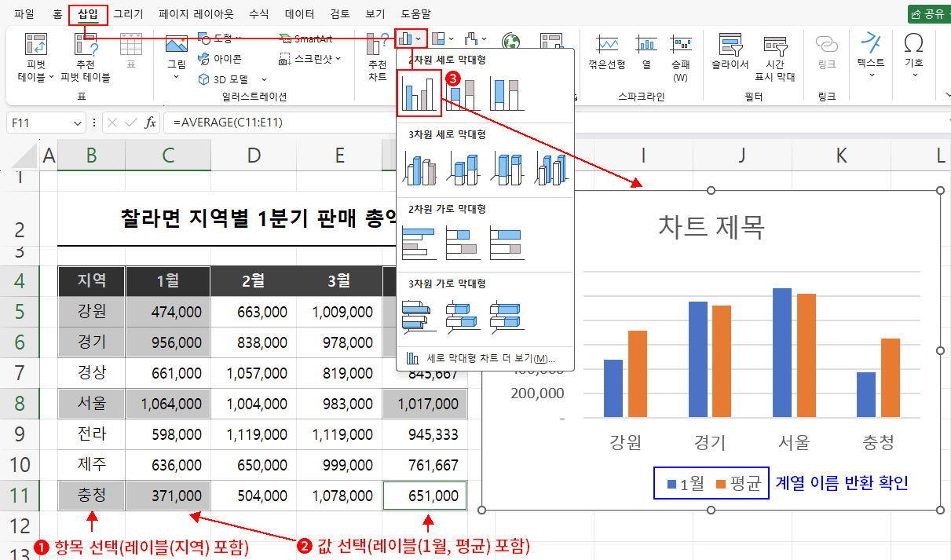Choose the 3D stacked column chart
This screenshot has height=560, width=951.
(x=463, y=167)
